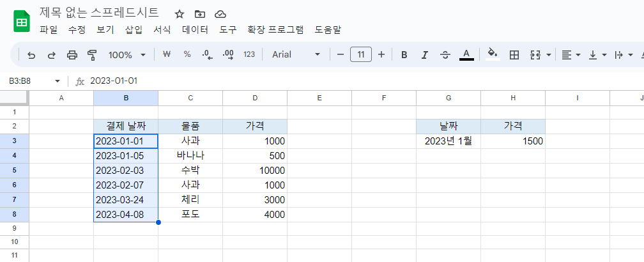Toggle italic formatting

(425, 54)
